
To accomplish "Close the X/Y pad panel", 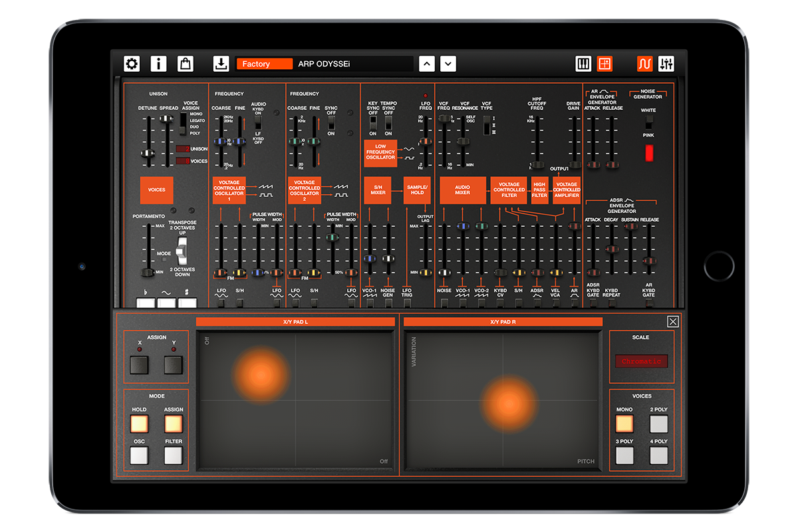I will (673, 322).
